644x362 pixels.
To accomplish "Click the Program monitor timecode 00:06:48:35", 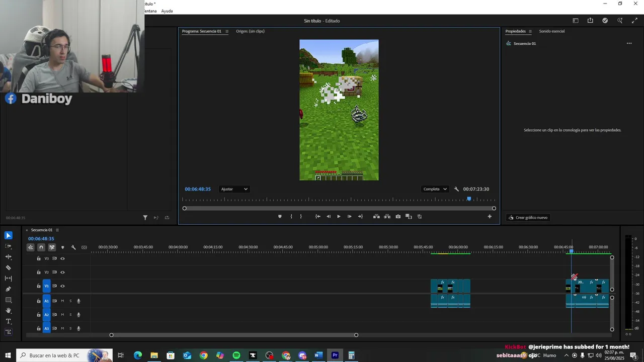I will coord(198,189).
